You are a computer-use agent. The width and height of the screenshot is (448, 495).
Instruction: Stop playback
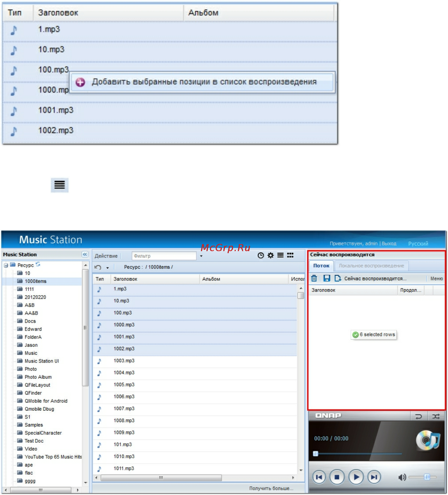tap(337, 477)
